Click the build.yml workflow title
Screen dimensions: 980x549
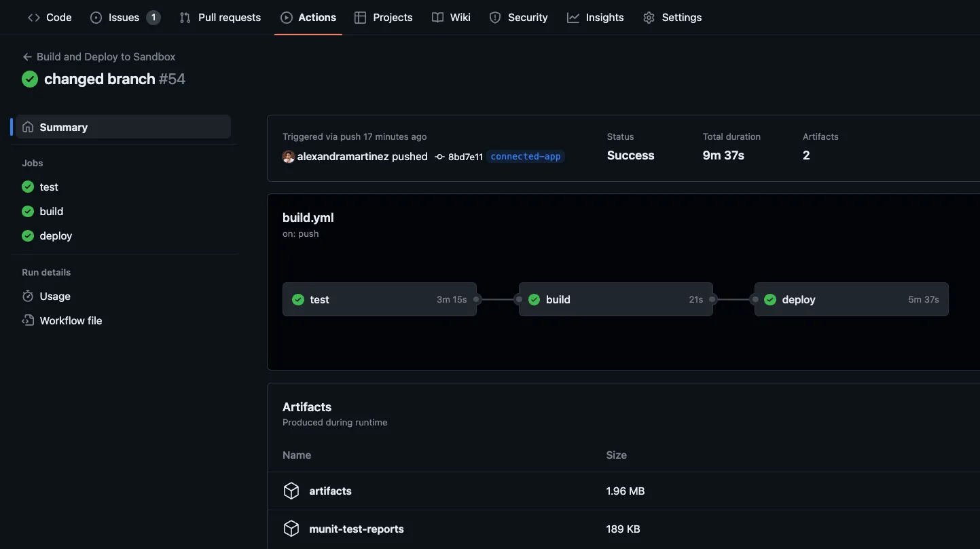(308, 218)
